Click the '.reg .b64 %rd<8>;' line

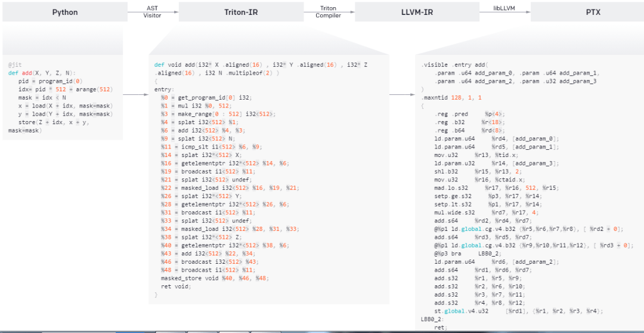tap(470, 130)
